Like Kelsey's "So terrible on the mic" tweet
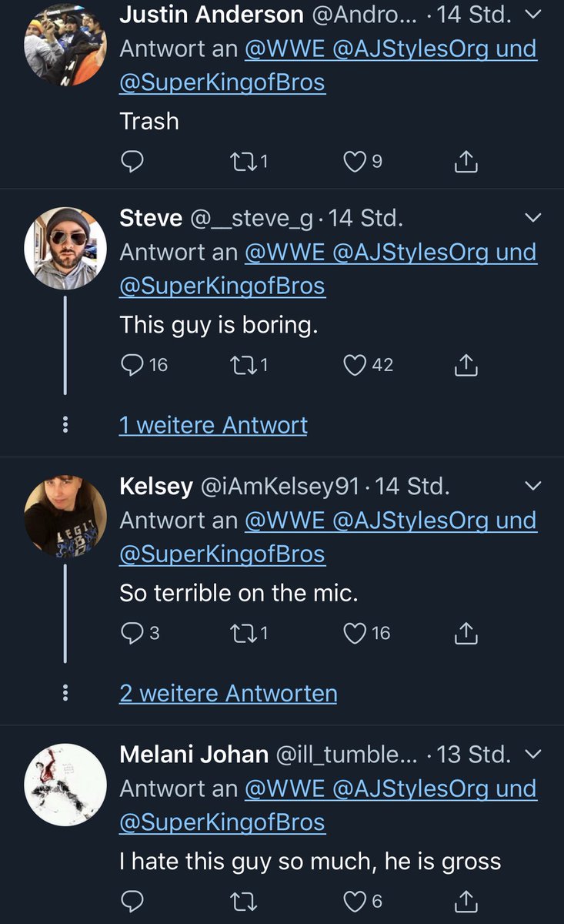Screen dimensions: 564x924 point(355,633)
